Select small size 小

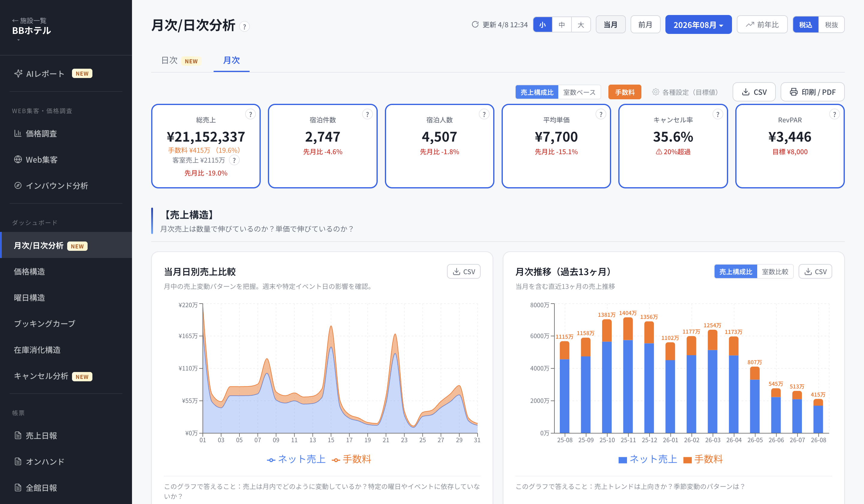543,25
